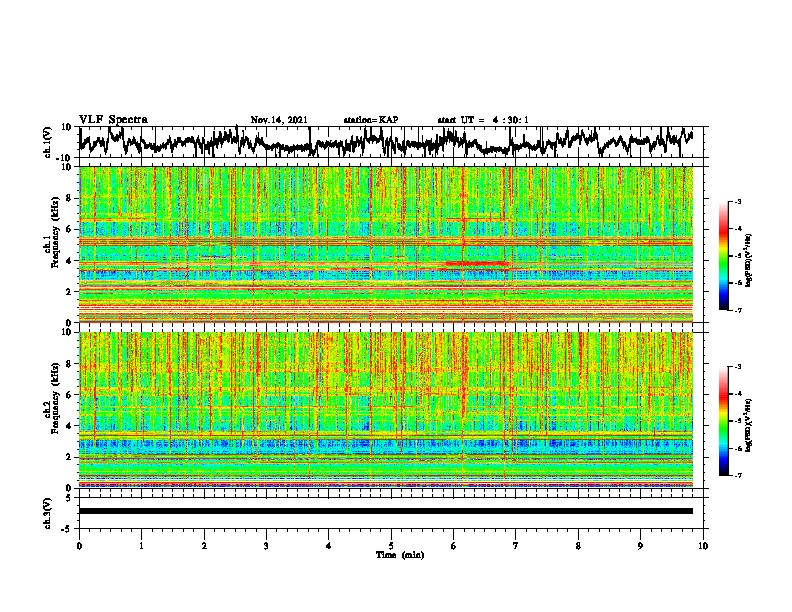Click the bright red 4 kHz emission band in ch.1
Image resolution: width=792 pixels, height=612 pixels.
(477, 263)
